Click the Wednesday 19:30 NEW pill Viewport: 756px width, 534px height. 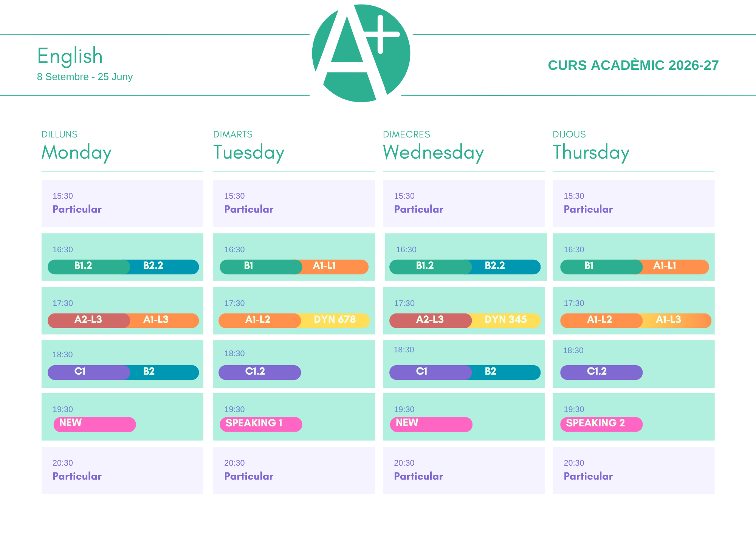pos(431,424)
